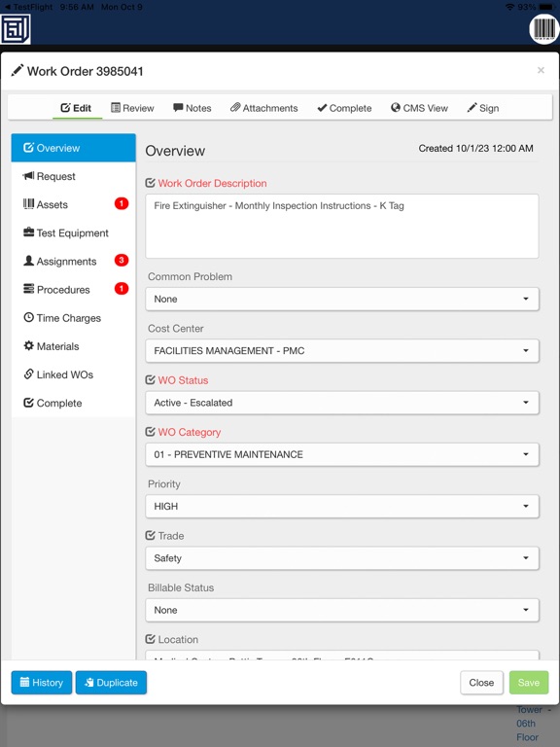Open Materials section in sidebar

[x=73, y=346]
